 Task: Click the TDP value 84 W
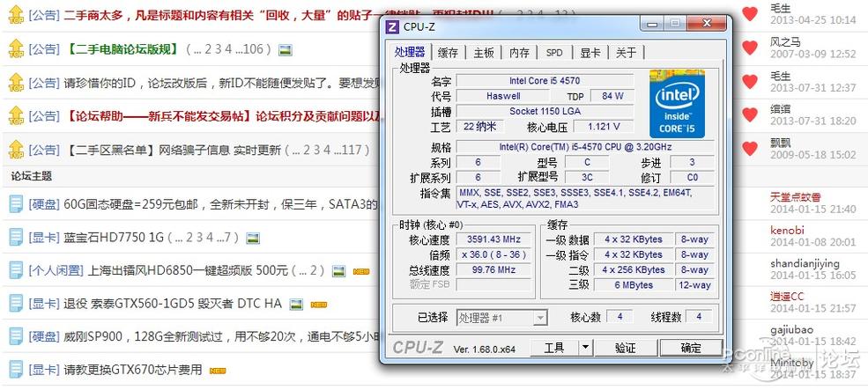612,96
